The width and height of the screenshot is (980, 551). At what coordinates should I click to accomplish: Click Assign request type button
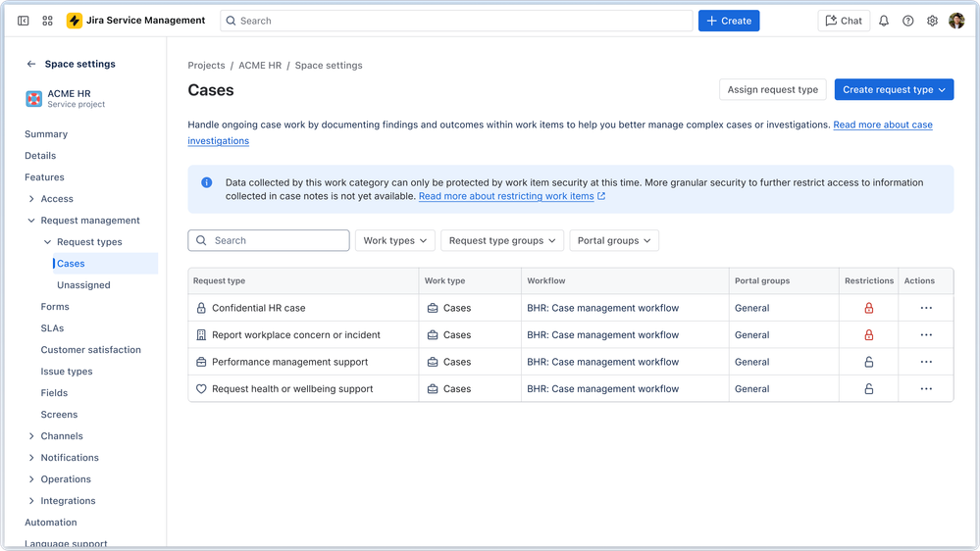[772, 89]
